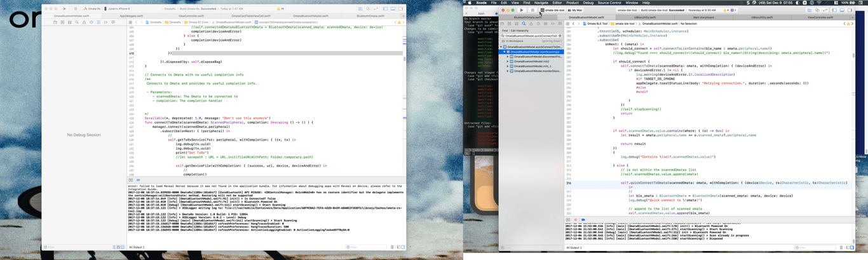Open All Output dropdown in right console
Image resolution: width=868 pixels, height=260 pixels.
pyautogui.click(x=574, y=248)
